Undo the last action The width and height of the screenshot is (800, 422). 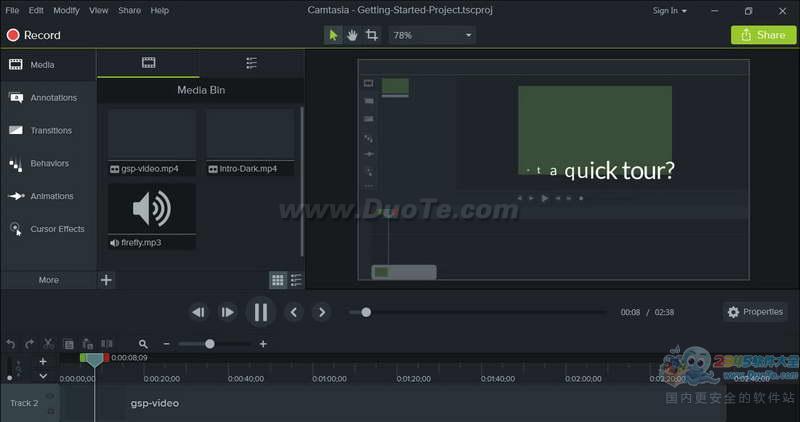[11, 344]
